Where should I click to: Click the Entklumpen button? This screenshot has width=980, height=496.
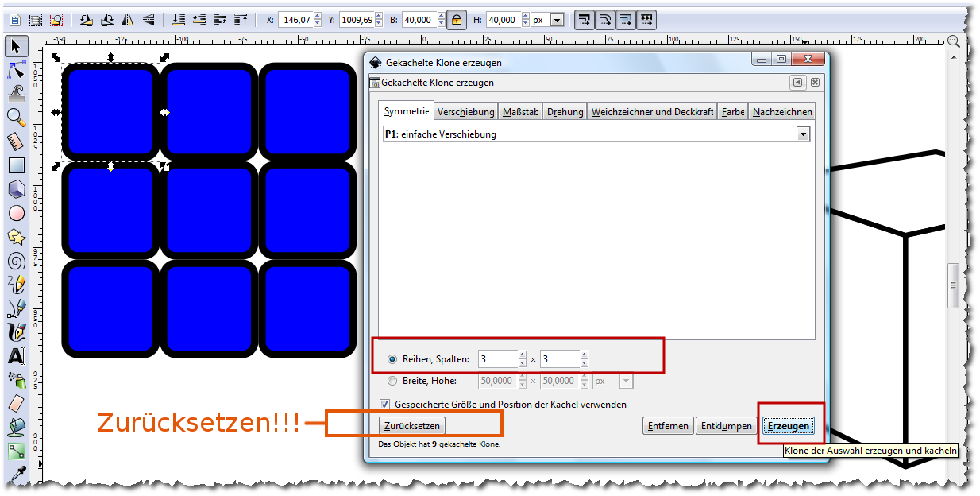pos(726,426)
